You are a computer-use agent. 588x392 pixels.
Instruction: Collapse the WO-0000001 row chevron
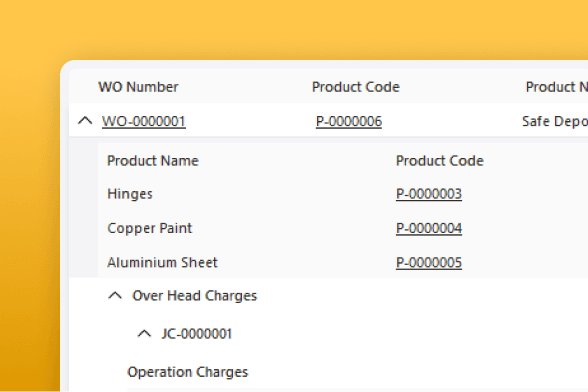(85, 121)
